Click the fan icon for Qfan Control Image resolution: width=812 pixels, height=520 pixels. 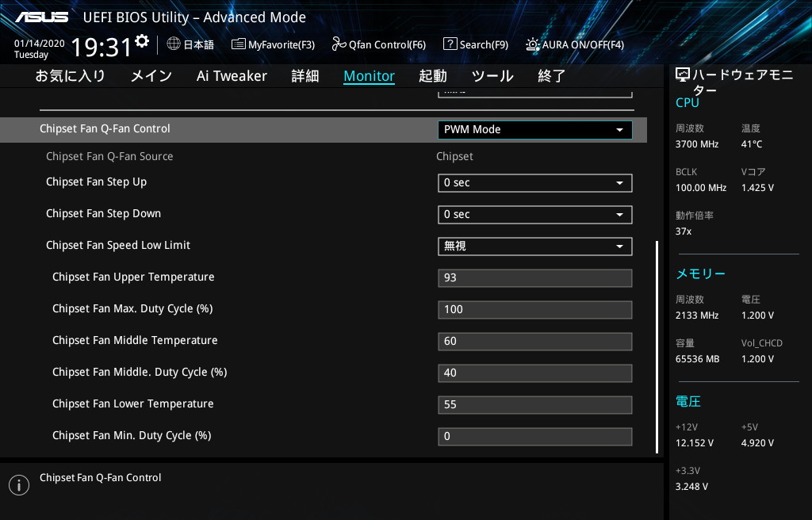pyautogui.click(x=339, y=44)
